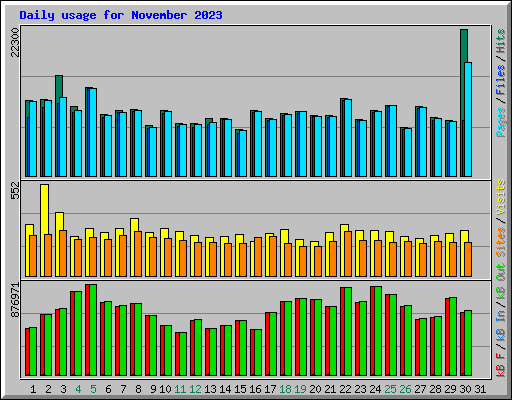Click the day 17 x-axis label
Screen dimensions: 512x400
click(x=270, y=389)
